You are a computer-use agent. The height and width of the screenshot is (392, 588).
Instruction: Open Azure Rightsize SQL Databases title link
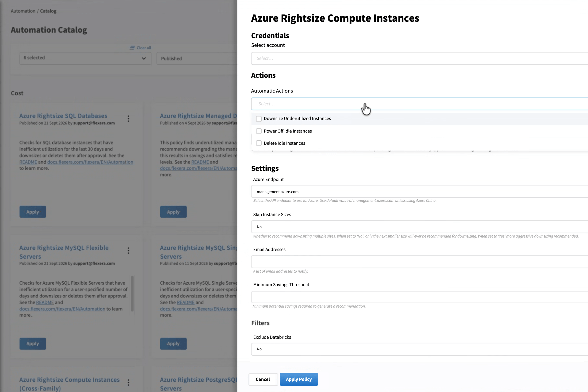(63, 116)
